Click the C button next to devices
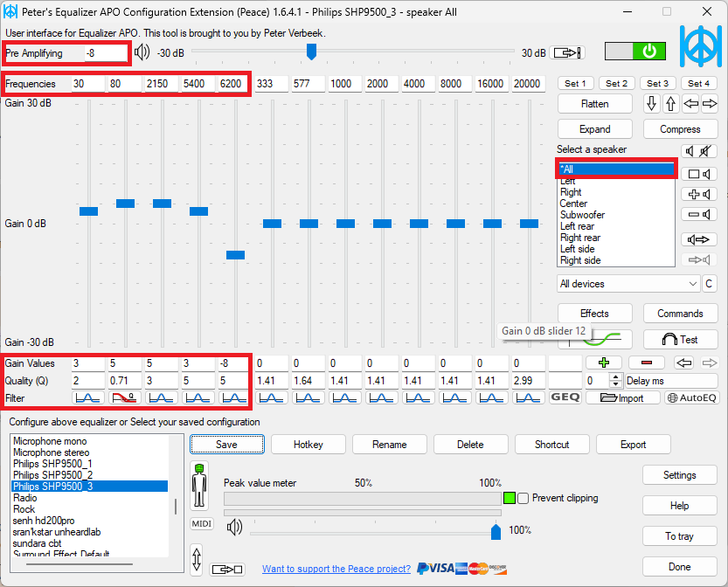The width and height of the screenshot is (728, 587). (709, 284)
